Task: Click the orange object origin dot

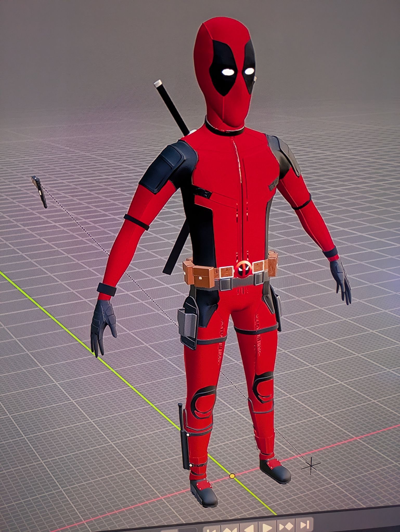Action: click(x=232, y=476)
